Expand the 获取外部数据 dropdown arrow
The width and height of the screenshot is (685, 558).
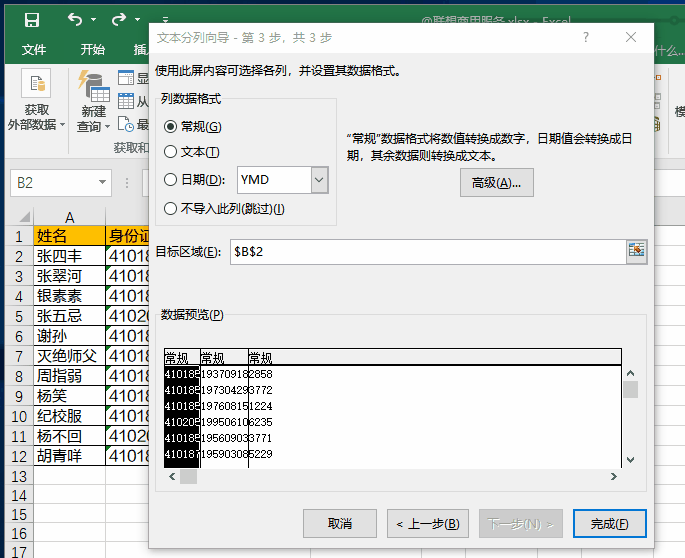(x=62, y=125)
